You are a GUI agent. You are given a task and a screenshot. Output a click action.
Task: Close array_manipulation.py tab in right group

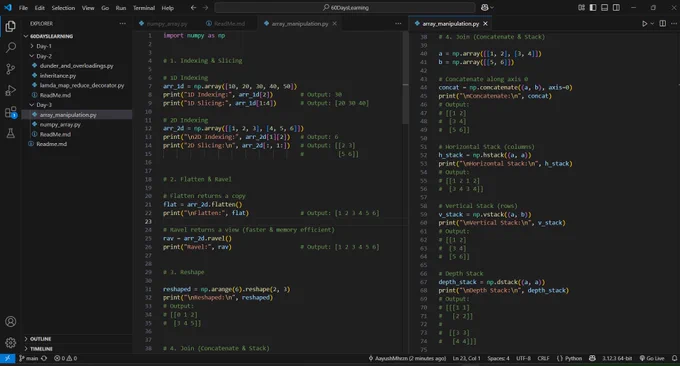coord(485,23)
